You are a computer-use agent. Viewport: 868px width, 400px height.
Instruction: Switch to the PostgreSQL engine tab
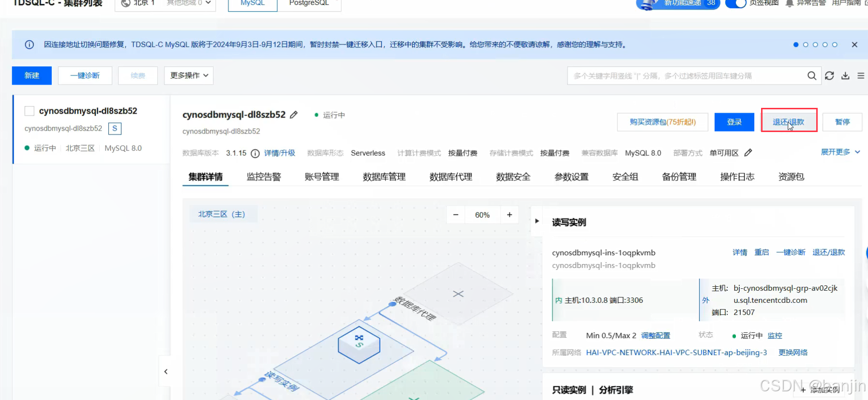309,3
